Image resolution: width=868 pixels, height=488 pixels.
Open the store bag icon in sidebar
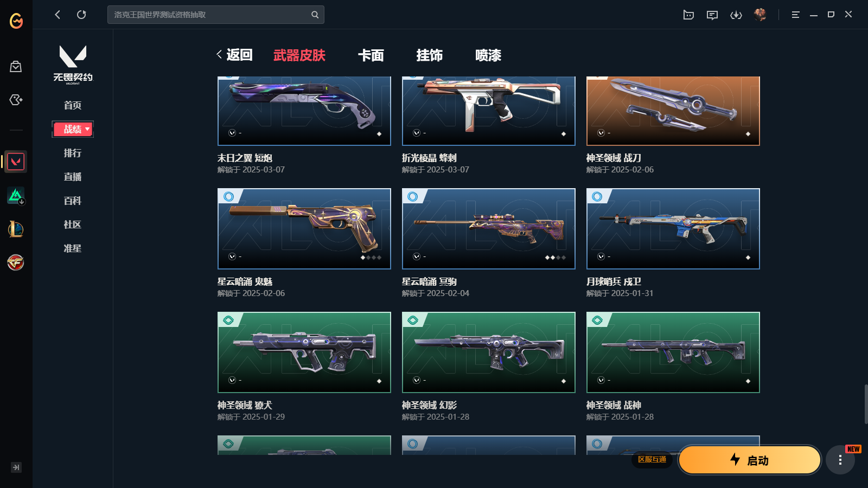point(16,66)
